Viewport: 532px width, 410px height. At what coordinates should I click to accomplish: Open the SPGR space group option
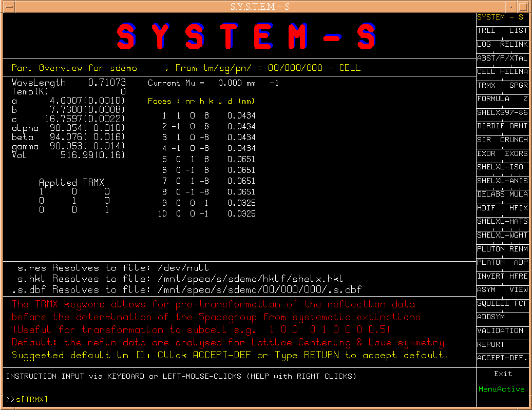[518, 85]
